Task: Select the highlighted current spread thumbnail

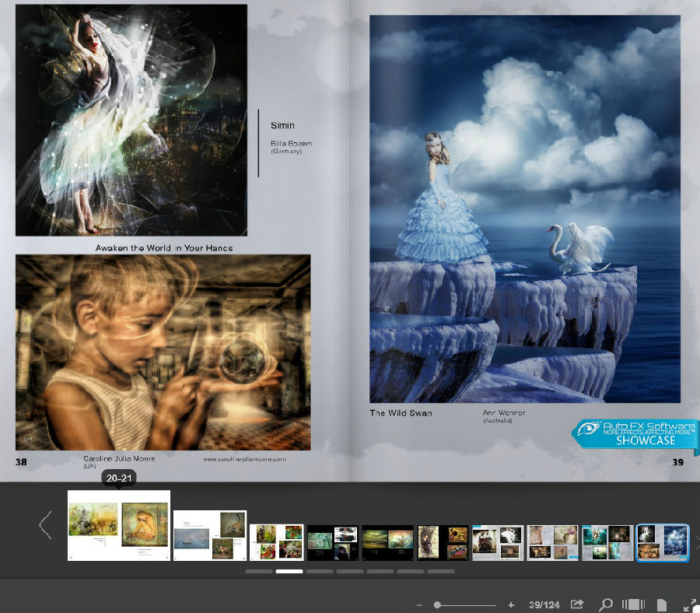Action: pyautogui.click(x=663, y=542)
